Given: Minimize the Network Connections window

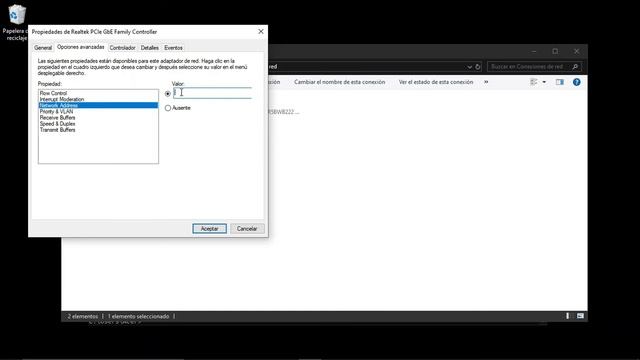Looking at the screenshot, I should 534,51.
